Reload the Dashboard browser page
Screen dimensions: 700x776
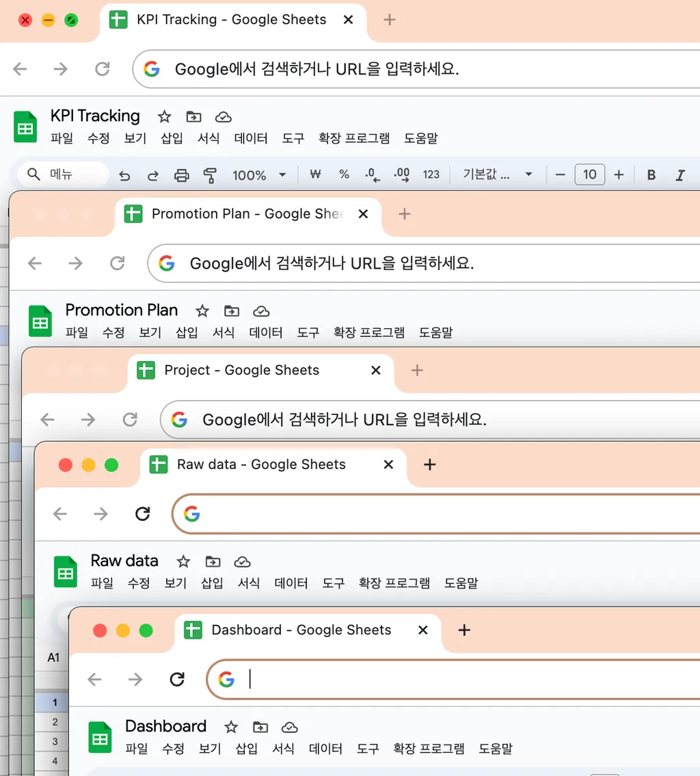point(177,680)
